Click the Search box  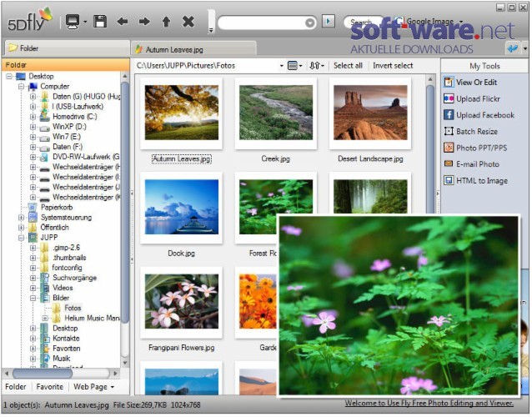coord(363,22)
